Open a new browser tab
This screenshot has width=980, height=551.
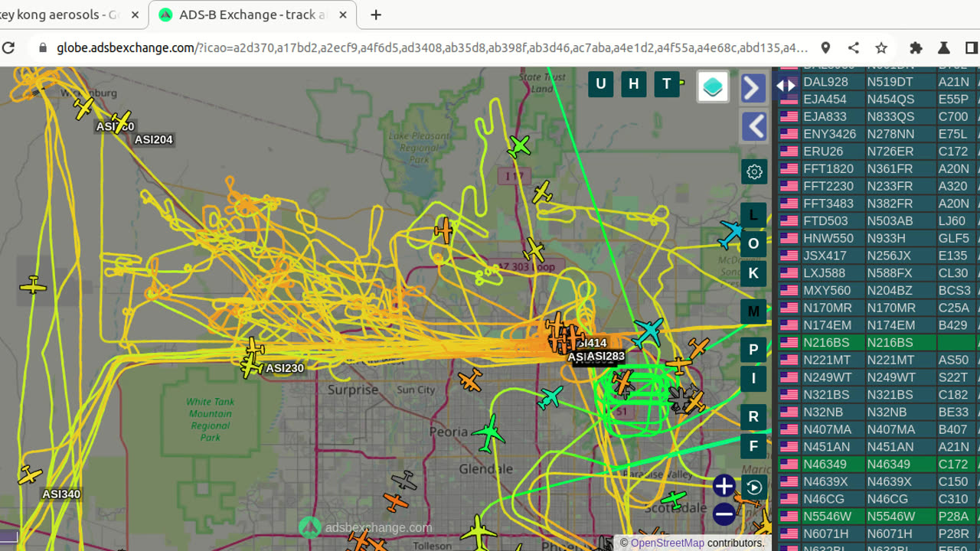pos(376,15)
